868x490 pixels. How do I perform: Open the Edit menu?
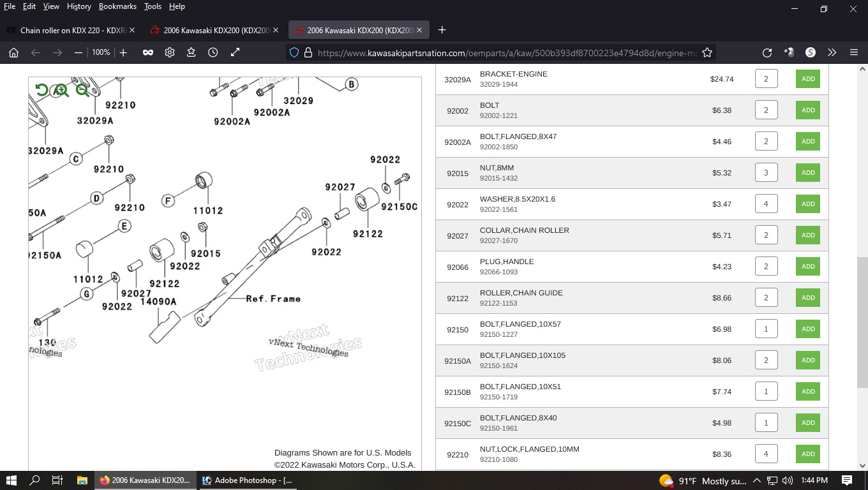(x=29, y=6)
